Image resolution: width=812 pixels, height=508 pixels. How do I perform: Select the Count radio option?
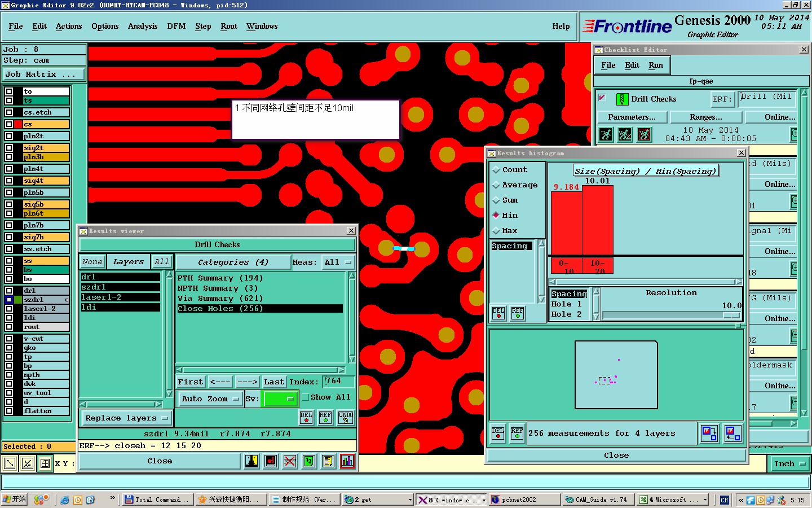(496, 170)
